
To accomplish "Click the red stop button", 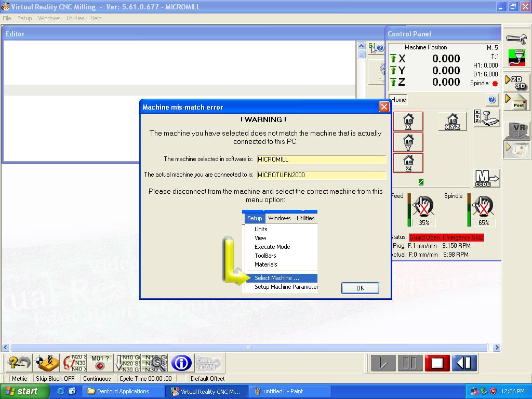I will coord(437,363).
